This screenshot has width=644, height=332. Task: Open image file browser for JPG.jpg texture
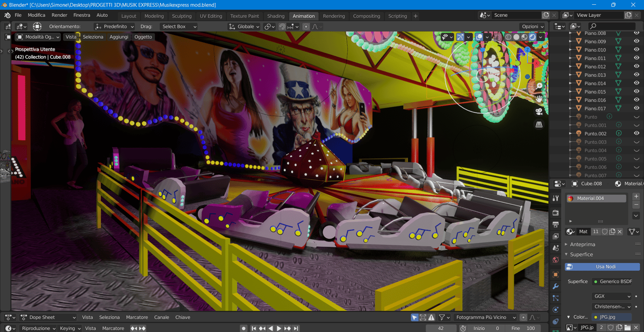coord(627,327)
